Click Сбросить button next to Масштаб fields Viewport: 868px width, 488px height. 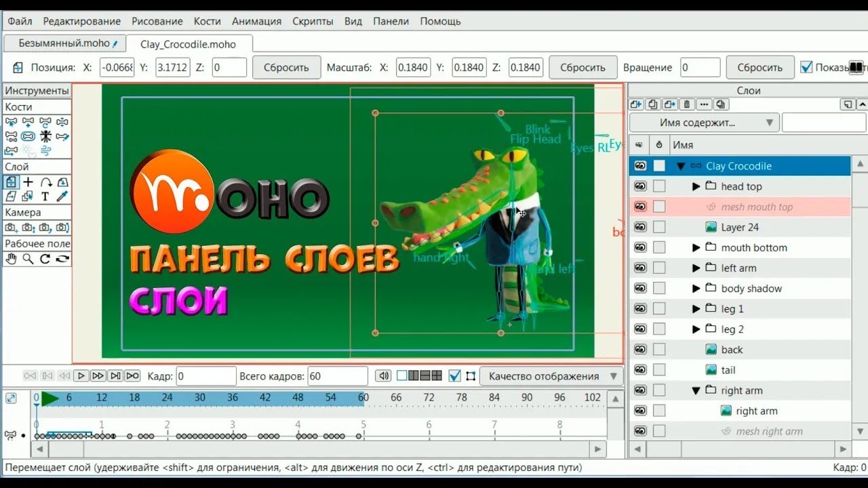(583, 67)
